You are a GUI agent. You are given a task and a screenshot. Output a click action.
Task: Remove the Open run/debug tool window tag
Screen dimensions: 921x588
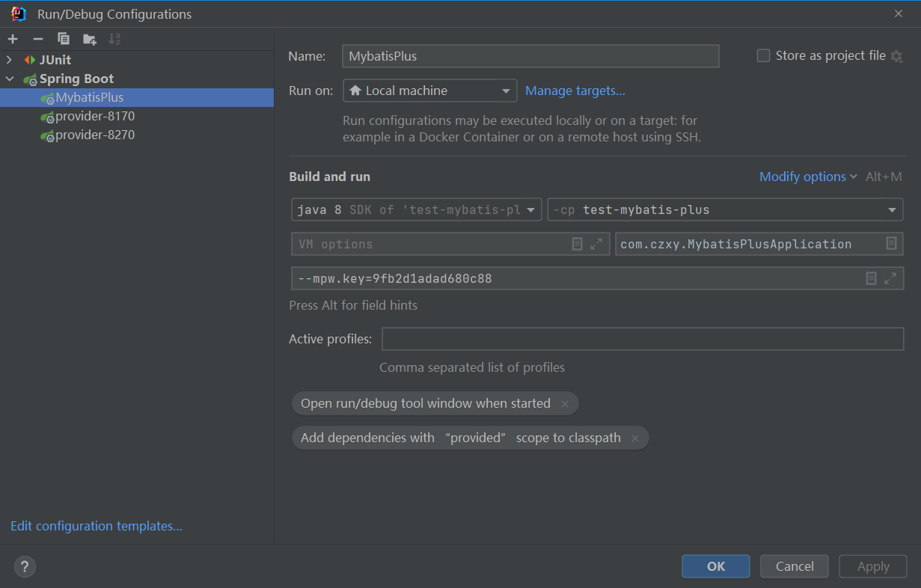point(566,403)
